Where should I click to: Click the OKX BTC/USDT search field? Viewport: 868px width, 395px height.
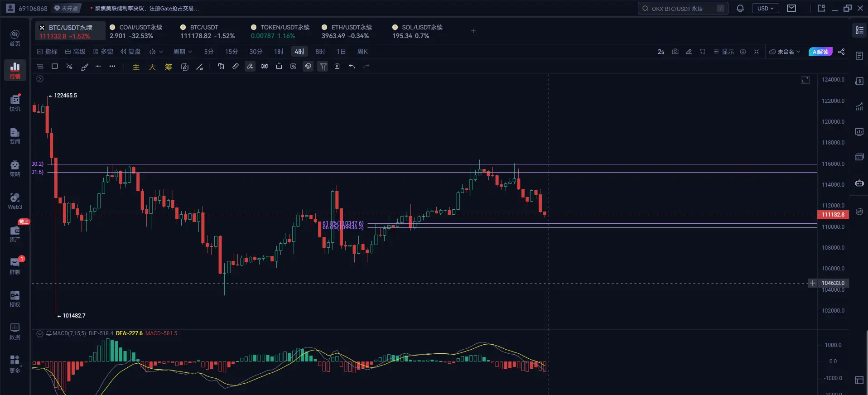point(683,8)
